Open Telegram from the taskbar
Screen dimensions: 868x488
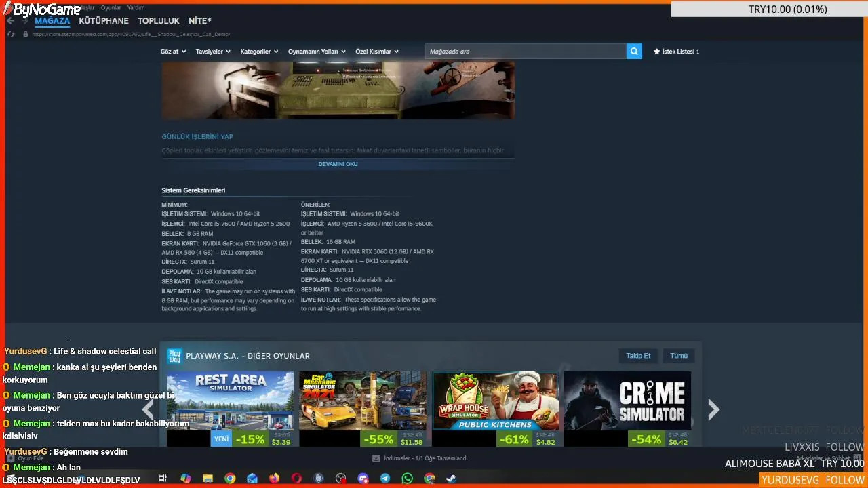[385, 479]
